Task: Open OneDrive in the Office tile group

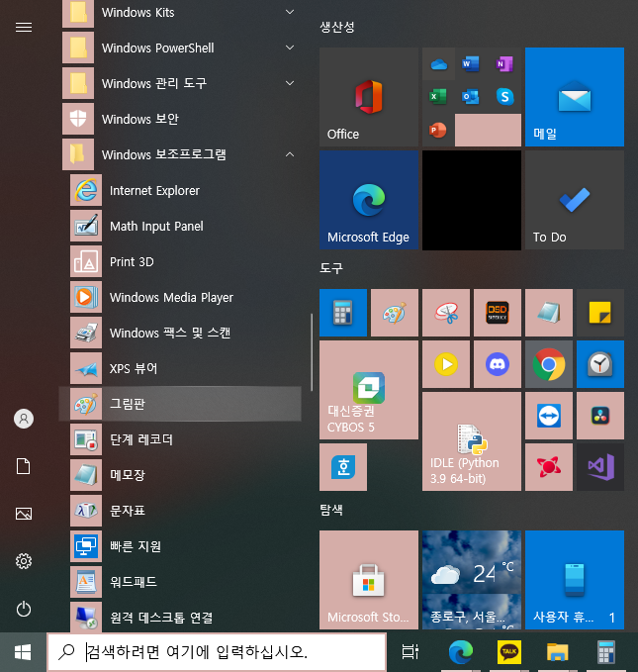Action: pos(439,64)
